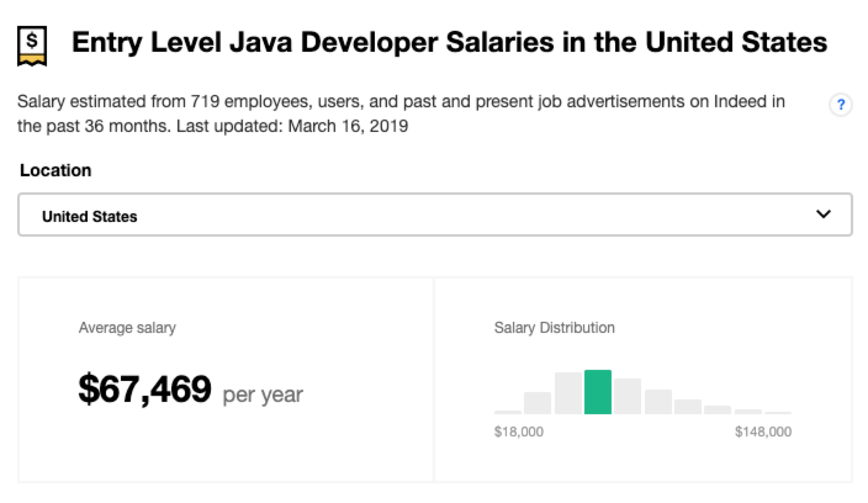Click the second histogram bar from the left
The height and width of the screenshot is (503, 868).
pos(538,404)
